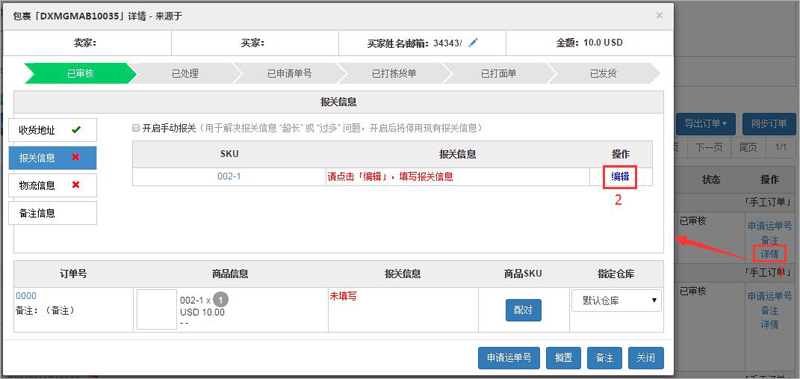Screen dimensions: 800x379
Task: Click 编辑 link for SKU 002-1
Action: tap(620, 177)
